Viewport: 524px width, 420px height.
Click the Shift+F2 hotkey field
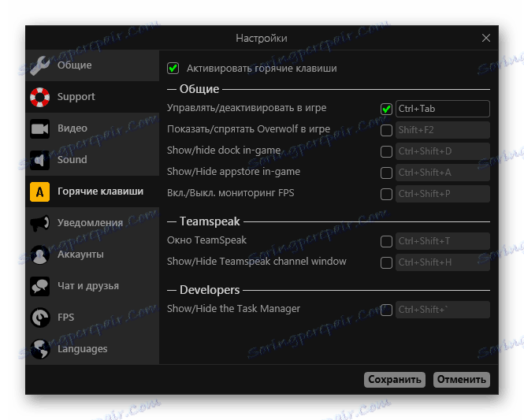(443, 130)
